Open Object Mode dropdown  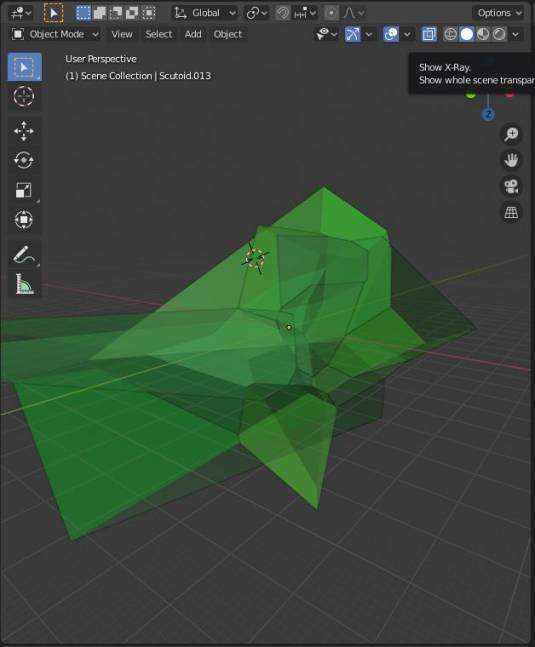point(56,34)
